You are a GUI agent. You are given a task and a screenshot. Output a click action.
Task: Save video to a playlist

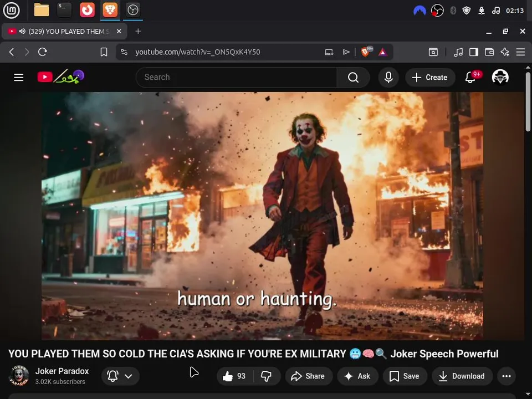tap(405, 376)
